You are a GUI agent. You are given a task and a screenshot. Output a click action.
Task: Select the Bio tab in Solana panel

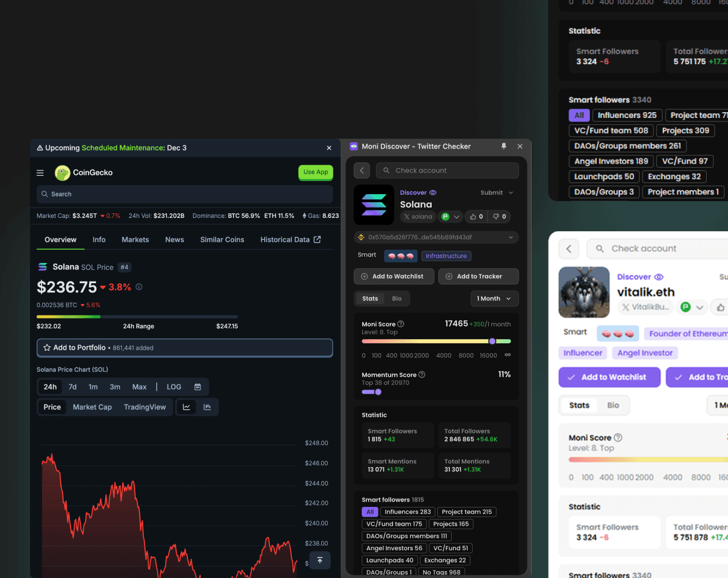397,299
